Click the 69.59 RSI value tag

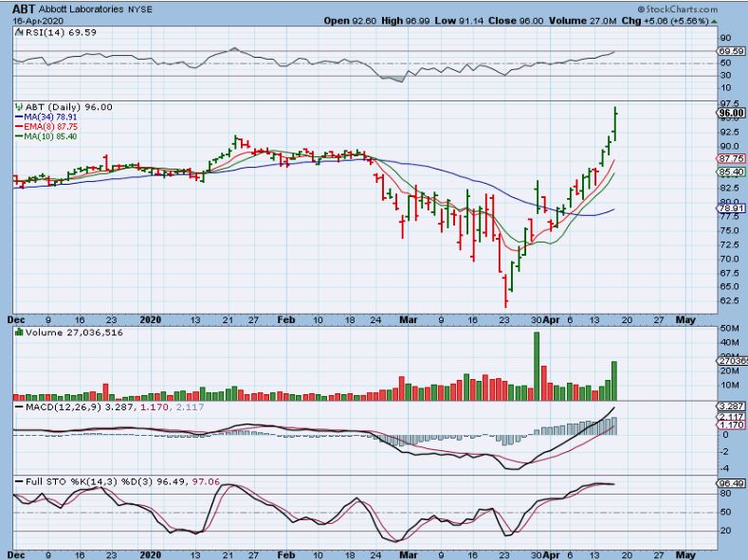click(729, 51)
